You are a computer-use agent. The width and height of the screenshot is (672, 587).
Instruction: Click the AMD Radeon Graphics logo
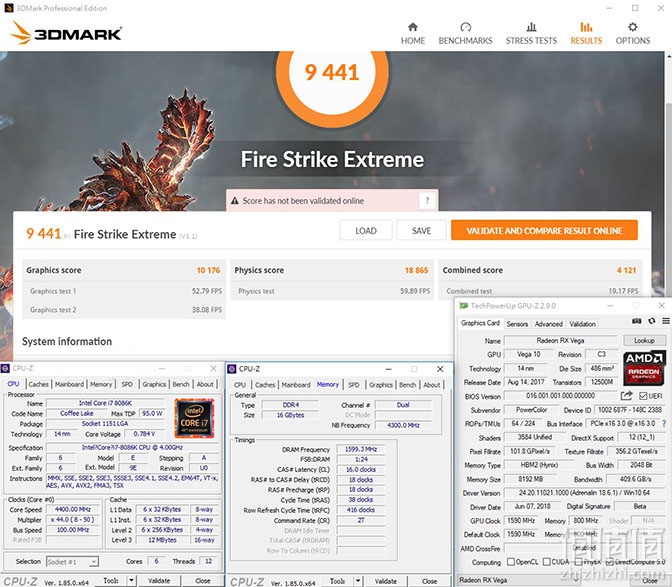point(644,368)
